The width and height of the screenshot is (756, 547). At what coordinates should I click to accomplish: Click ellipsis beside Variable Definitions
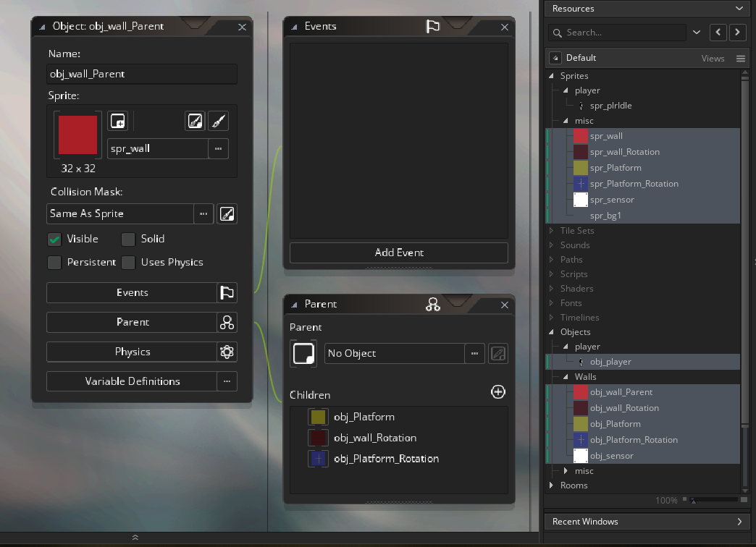pos(227,381)
